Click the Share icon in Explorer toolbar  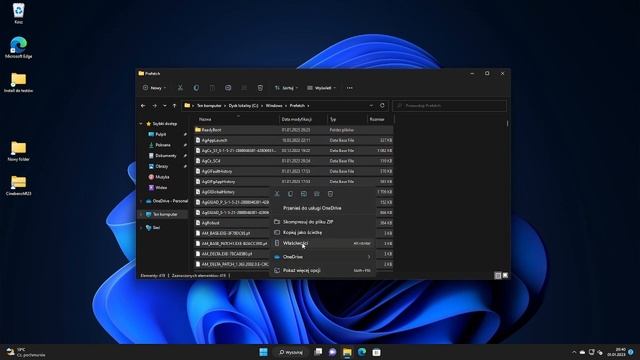pyautogui.click(x=244, y=88)
